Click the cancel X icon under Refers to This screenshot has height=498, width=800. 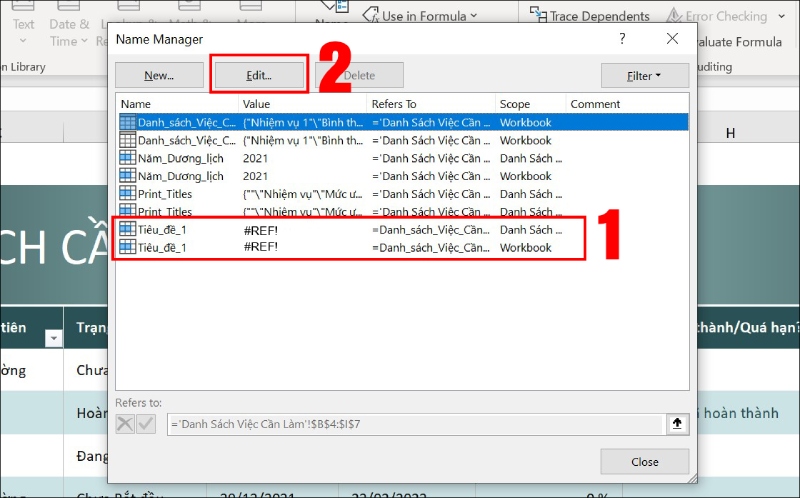(125, 424)
